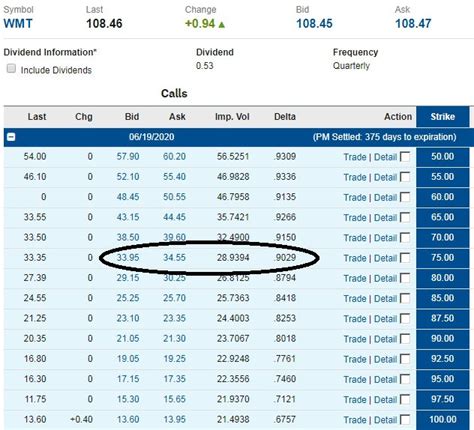Select last price 54.00 in first row
Screen dimensions: 474x430
pos(35,156)
